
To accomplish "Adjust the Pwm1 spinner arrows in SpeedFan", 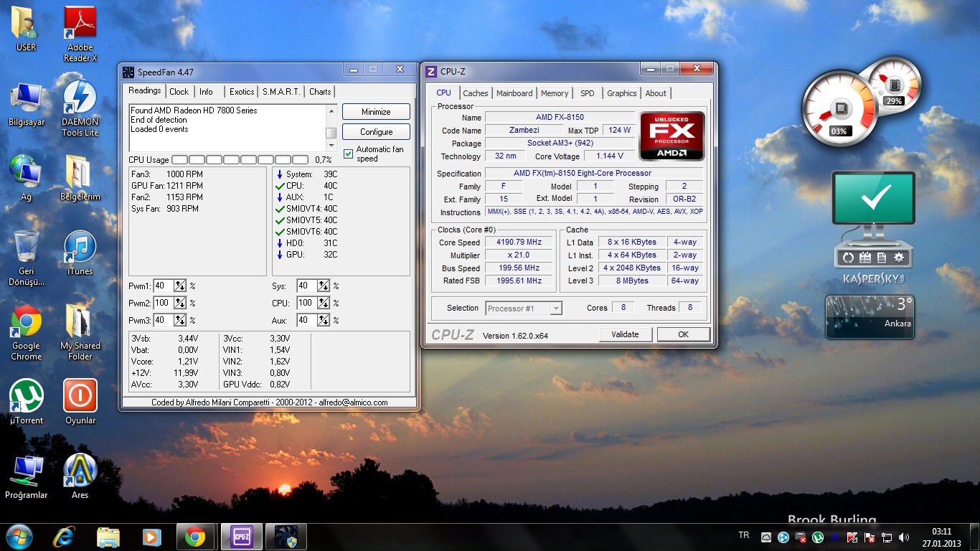I will (180, 286).
